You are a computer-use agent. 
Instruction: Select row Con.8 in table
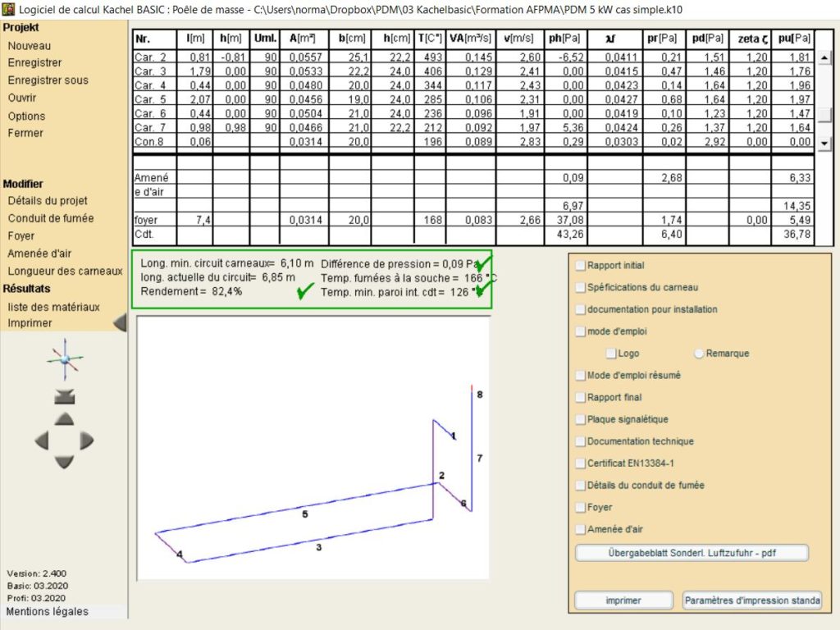pyautogui.click(x=473, y=141)
